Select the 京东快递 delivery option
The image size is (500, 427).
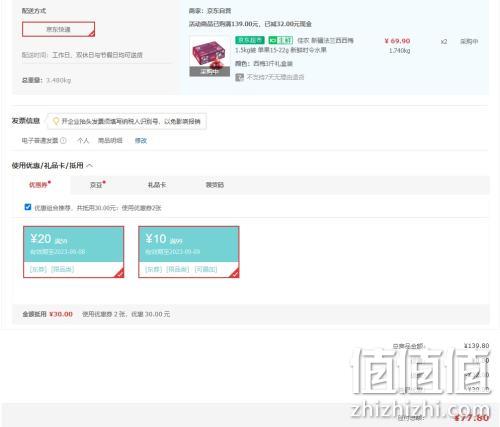(x=58, y=29)
